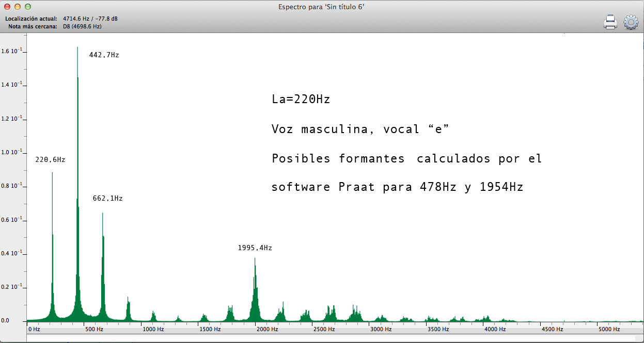Click the 5000 Hz label on the axis
The width and height of the screenshot is (644, 343).
tap(609, 329)
